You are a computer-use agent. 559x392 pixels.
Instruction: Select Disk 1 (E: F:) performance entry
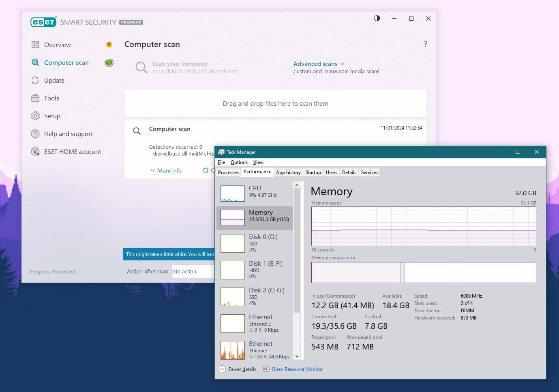coord(255,270)
